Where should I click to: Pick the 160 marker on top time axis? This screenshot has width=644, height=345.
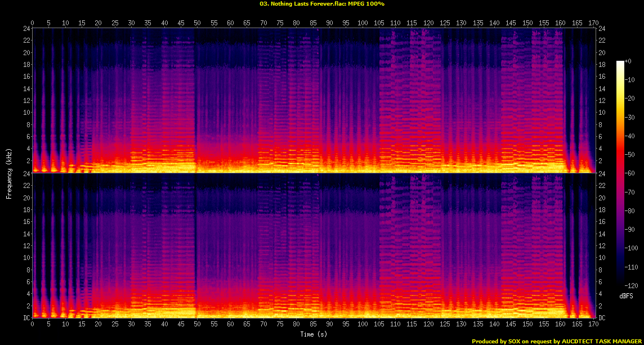pos(560,23)
